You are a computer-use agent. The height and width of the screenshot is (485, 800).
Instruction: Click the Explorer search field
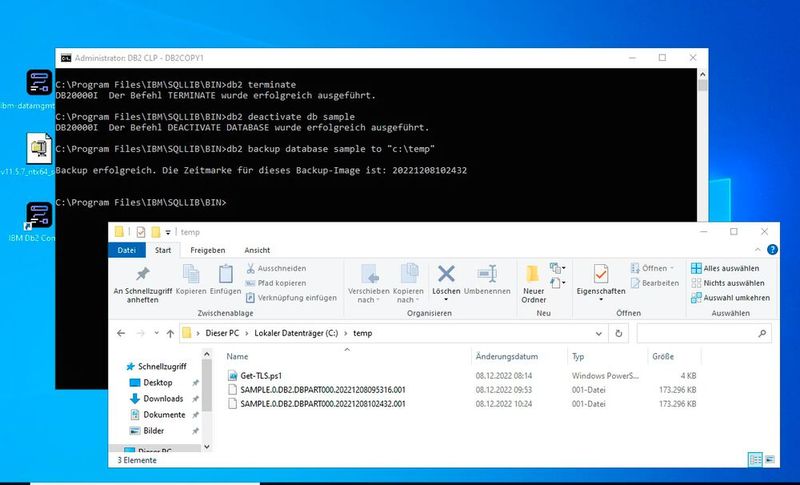point(704,334)
